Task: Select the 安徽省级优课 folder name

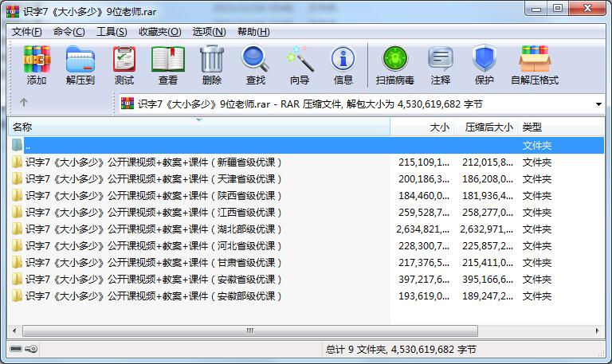Action: (153, 280)
